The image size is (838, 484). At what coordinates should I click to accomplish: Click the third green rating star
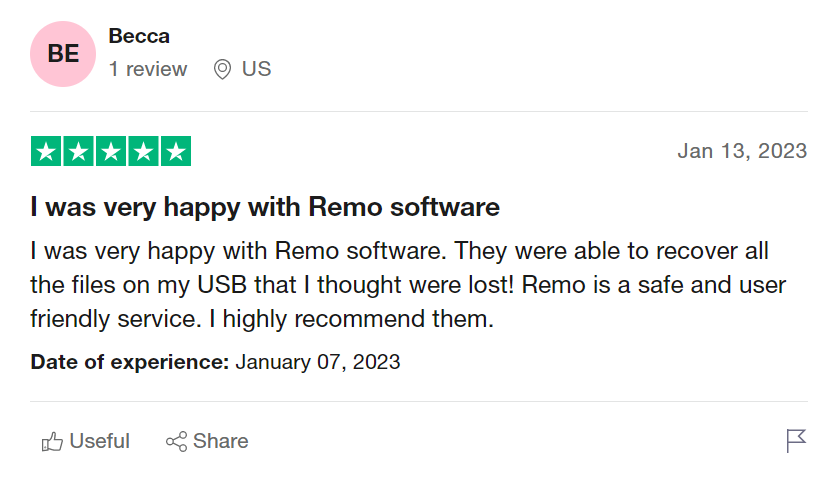(x=111, y=151)
